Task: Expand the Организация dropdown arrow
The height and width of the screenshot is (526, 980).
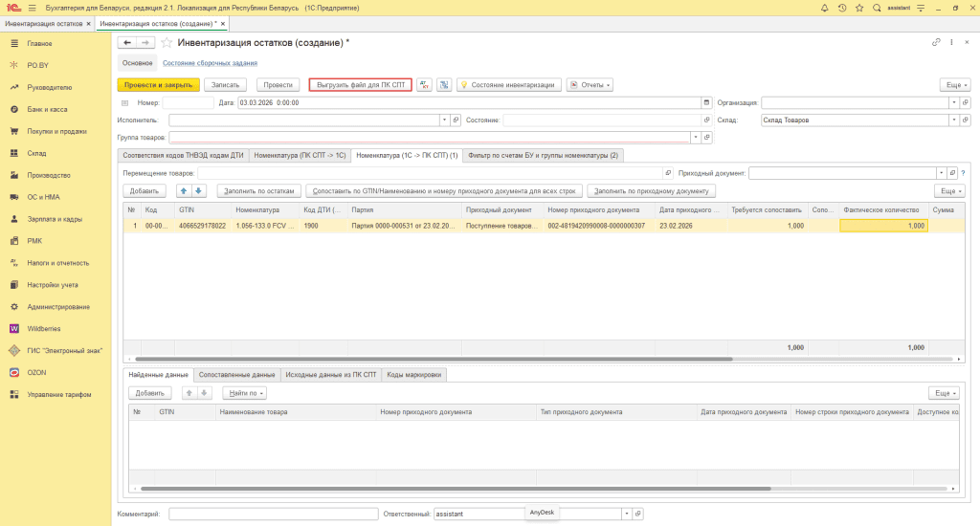Action: 952,102
